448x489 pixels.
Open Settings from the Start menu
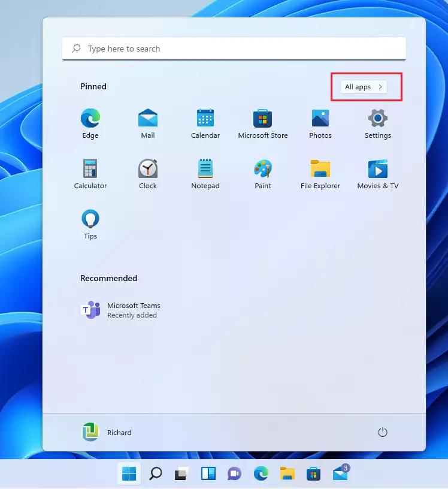pyautogui.click(x=377, y=123)
